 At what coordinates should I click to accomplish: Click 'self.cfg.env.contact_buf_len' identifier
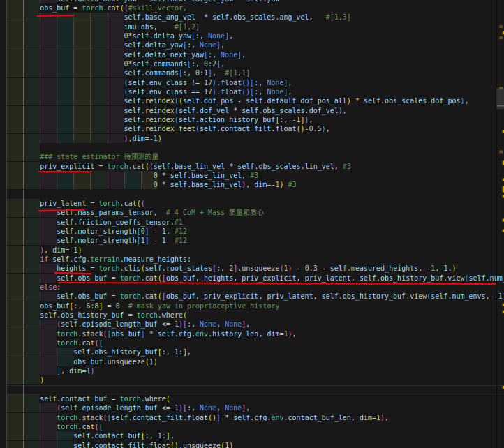(292, 418)
